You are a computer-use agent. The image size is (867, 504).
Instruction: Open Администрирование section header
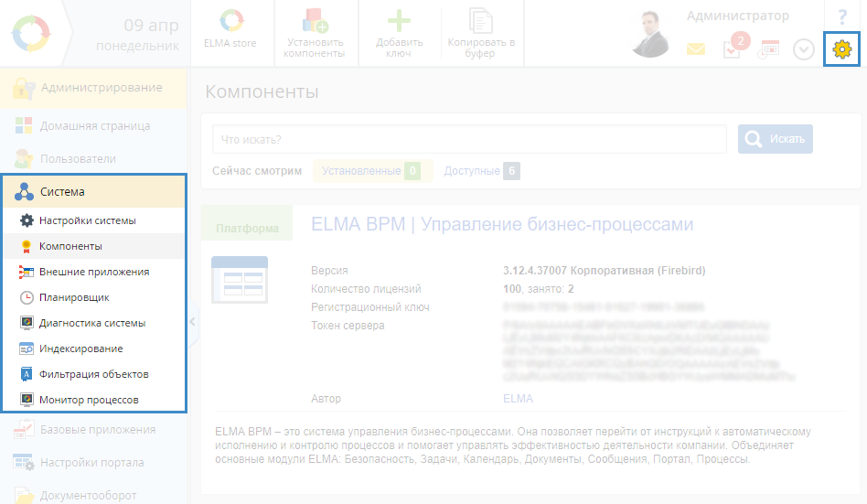93,88
